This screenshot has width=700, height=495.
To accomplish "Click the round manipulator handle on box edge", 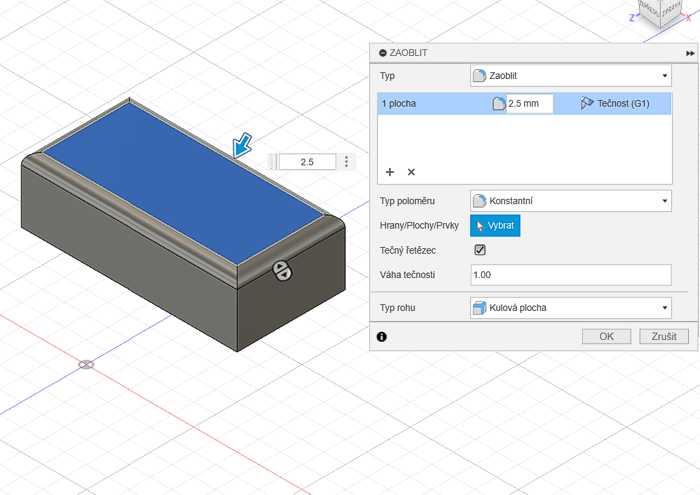I will coord(282,268).
